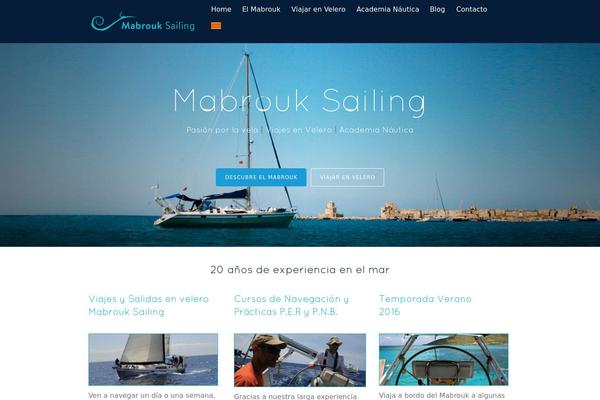Viewport: 600px width, 400px height.
Task: Click the Pasión por la vela subtitle
Action: pyautogui.click(x=222, y=130)
